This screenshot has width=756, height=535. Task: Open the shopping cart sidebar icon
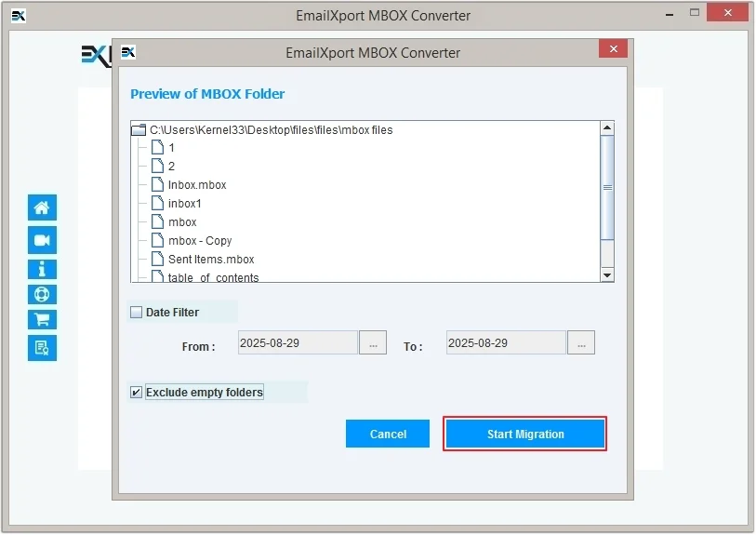coord(42,319)
